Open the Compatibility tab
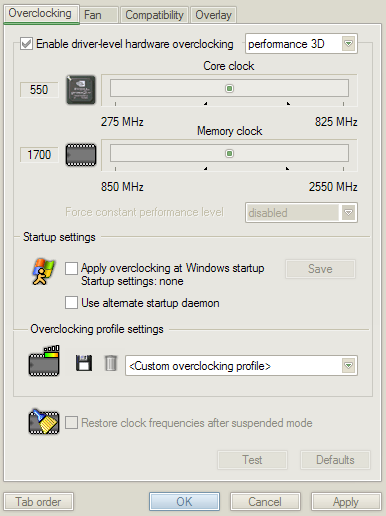The height and width of the screenshot is (516, 386). 154,15
